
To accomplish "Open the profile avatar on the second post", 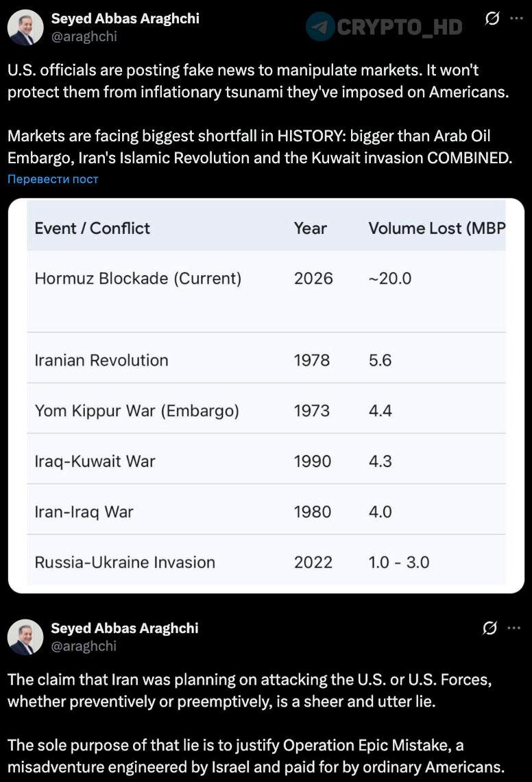I will pyautogui.click(x=25, y=637).
